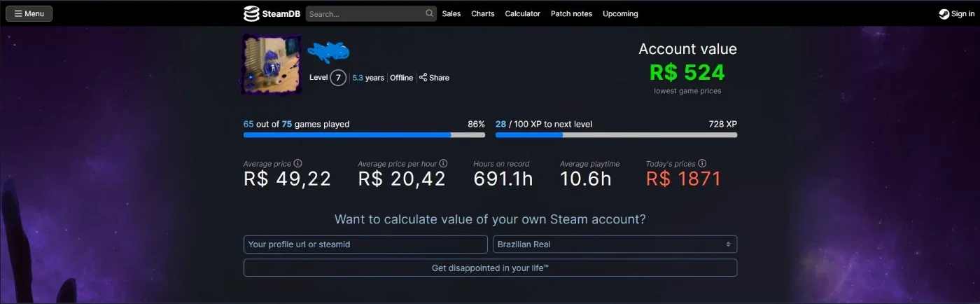Click the profile avatar thumbnail
Viewport: 980px width, 304px height.
coord(272,64)
